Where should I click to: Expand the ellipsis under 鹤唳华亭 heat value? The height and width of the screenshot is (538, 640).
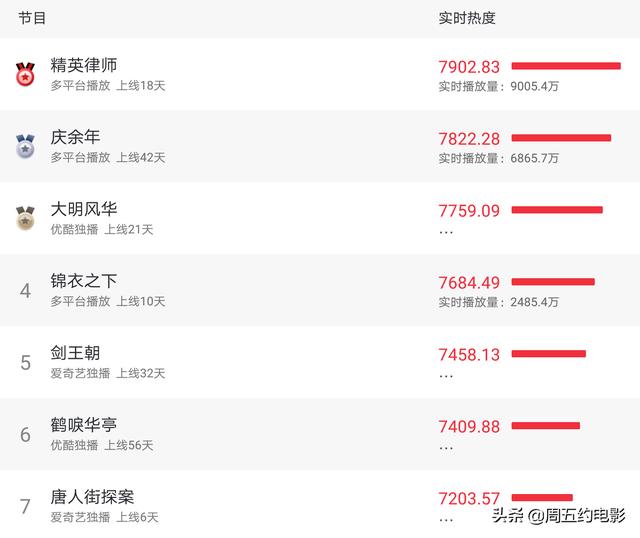[x=446, y=447]
